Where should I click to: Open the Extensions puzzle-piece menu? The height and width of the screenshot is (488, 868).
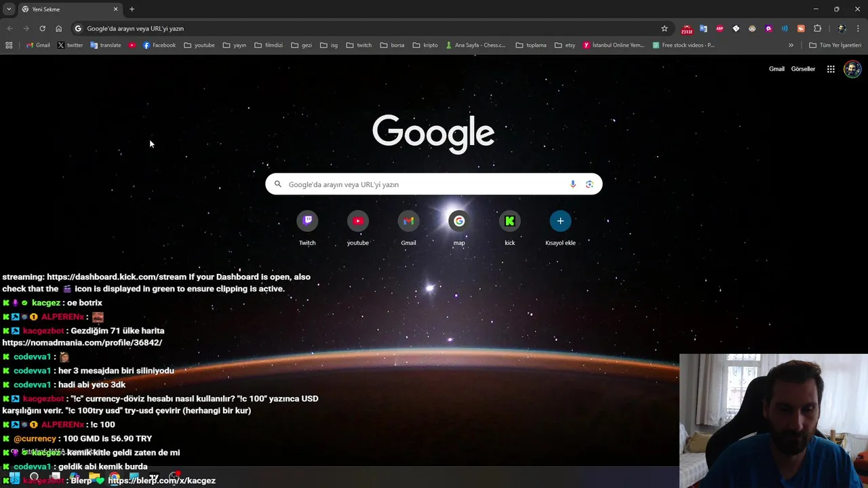817,28
